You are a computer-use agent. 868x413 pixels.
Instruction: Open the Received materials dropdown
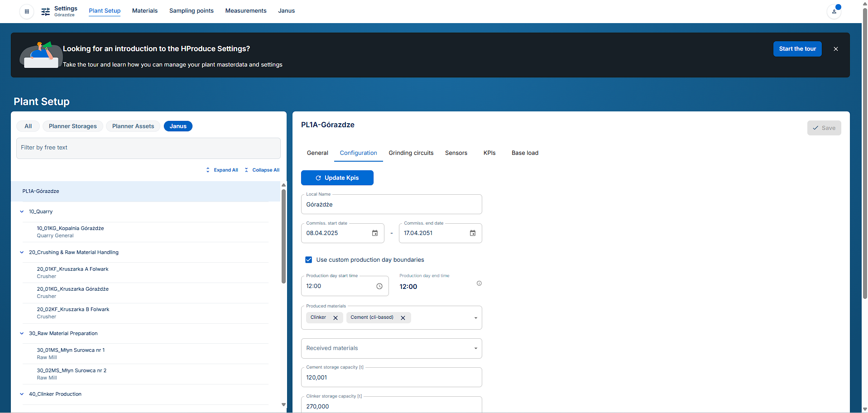[392, 348]
